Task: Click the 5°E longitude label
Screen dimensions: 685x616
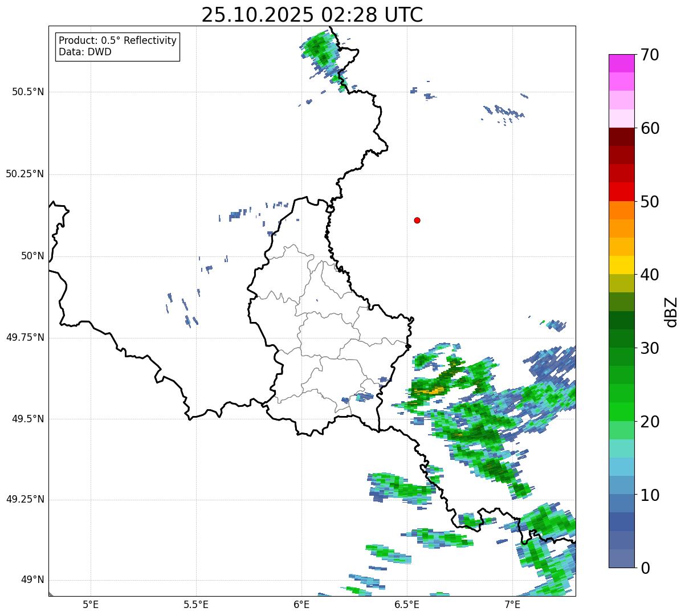Action: [x=91, y=604]
